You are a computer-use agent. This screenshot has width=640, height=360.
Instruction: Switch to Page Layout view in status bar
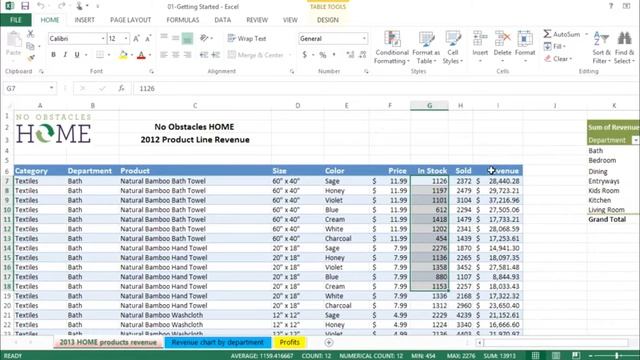tap(556, 356)
